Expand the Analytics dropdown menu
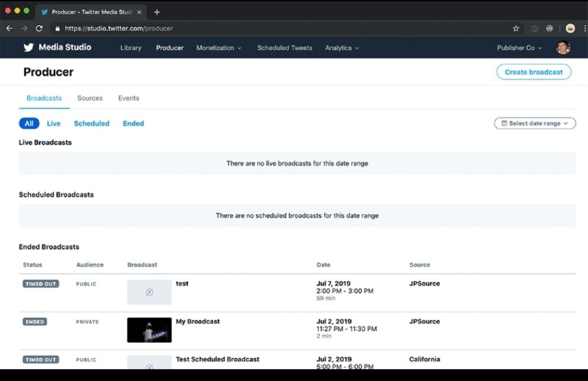This screenshot has width=588, height=381. click(x=342, y=48)
